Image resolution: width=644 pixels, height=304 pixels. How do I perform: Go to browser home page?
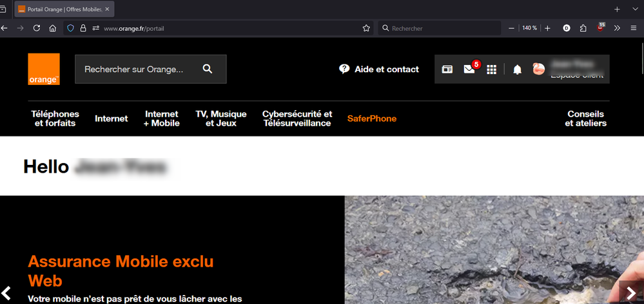pos(53,28)
